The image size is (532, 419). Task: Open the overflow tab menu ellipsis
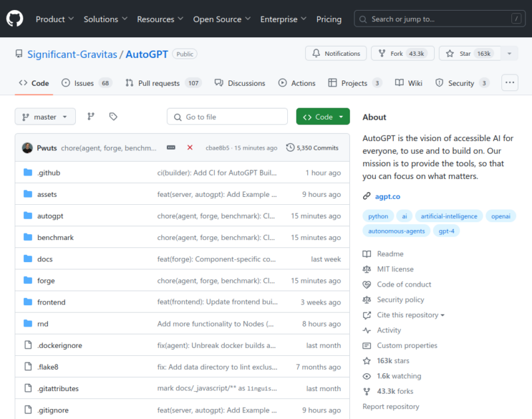pyautogui.click(x=509, y=82)
